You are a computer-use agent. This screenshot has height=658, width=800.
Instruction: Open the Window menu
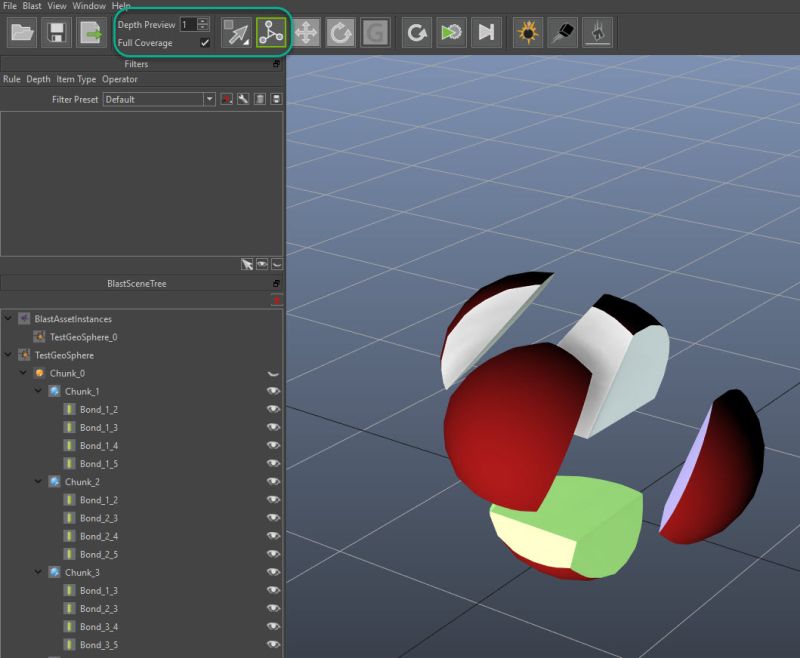[x=89, y=6]
